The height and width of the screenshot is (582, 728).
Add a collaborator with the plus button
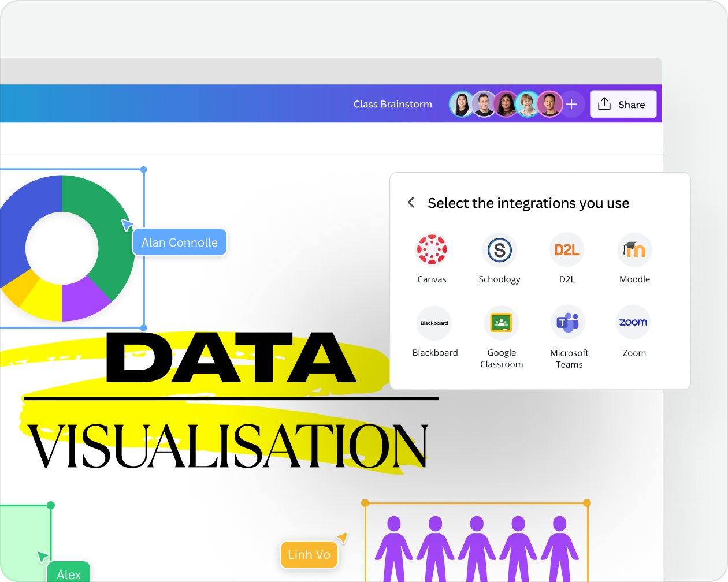(572, 104)
